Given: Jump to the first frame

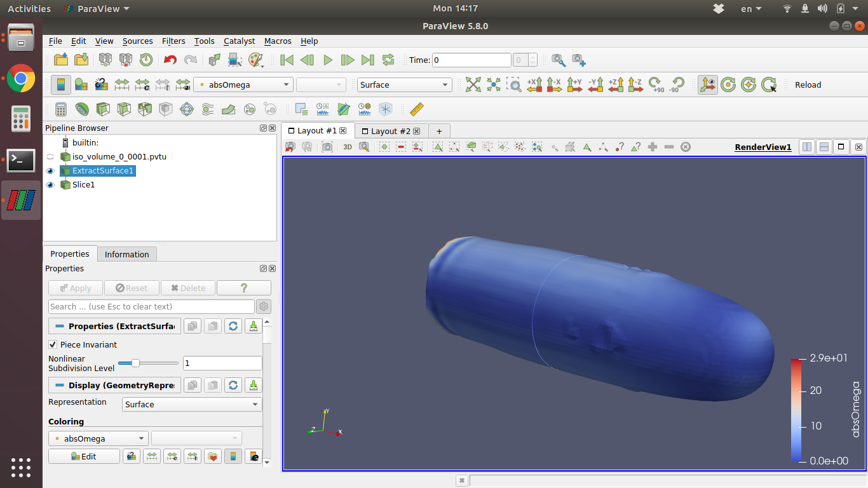Looking at the screenshot, I should (x=287, y=60).
